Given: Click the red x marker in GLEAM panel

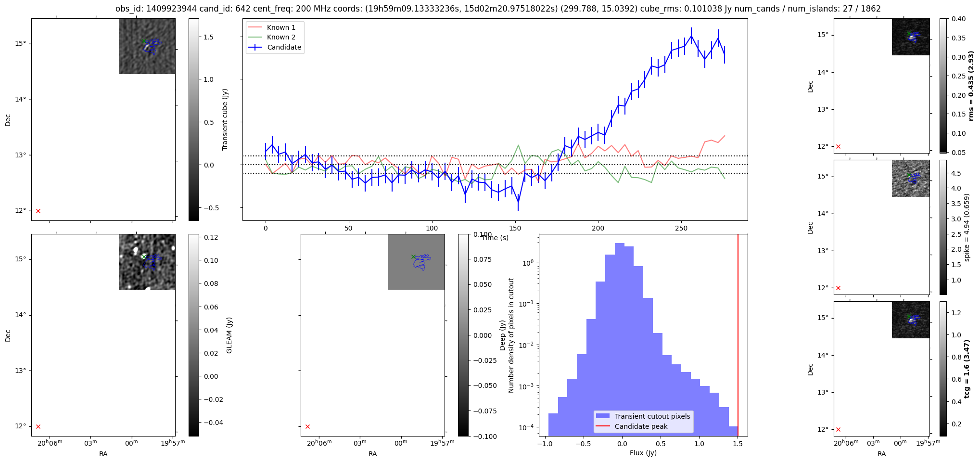Looking at the screenshot, I should point(38,426).
